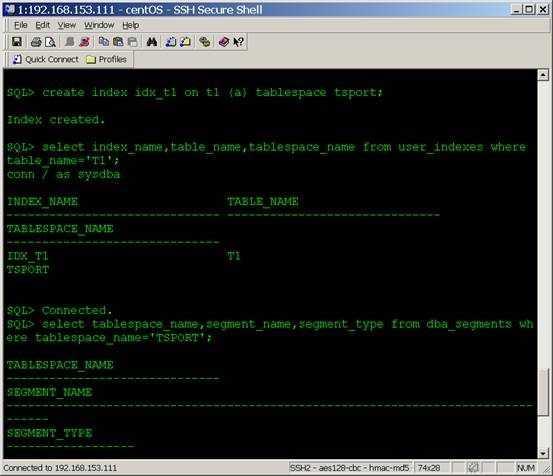Image resolution: width=553 pixels, height=476 pixels.
Task: Click the status bar icon beside 74x28
Action: [473, 468]
